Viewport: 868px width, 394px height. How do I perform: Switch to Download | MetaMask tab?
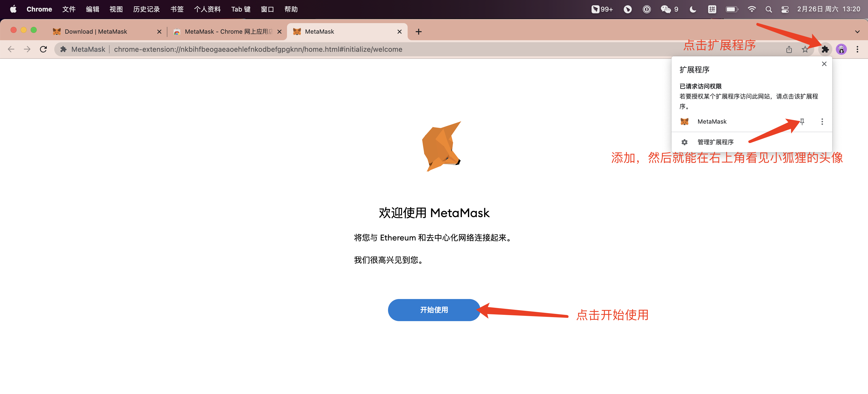pos(96,32)
